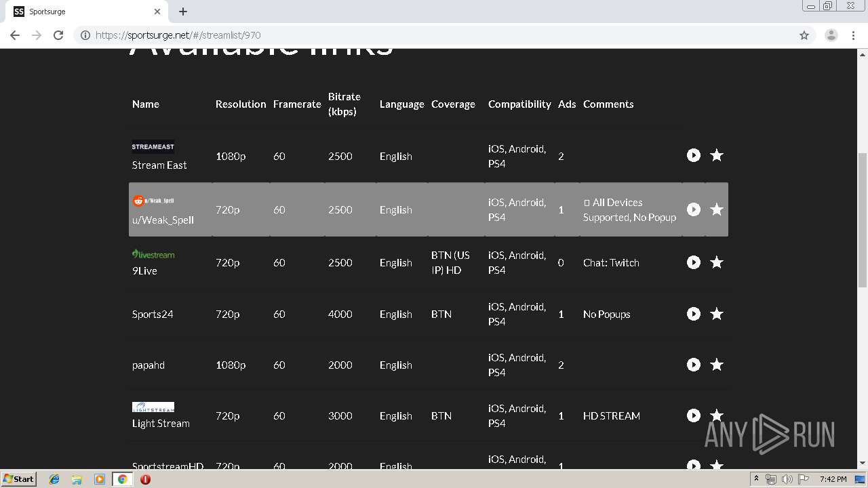Favorite the Stream East link

[x=717, y=155]
